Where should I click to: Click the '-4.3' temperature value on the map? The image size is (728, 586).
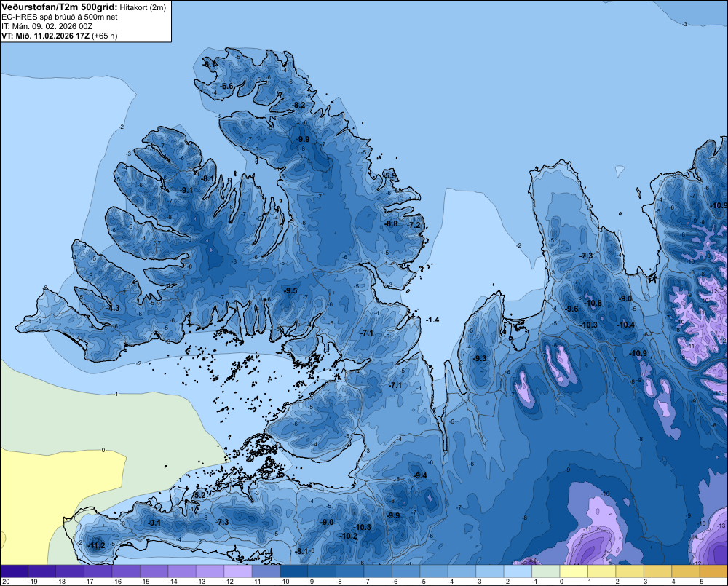click(x=113, y=309)
